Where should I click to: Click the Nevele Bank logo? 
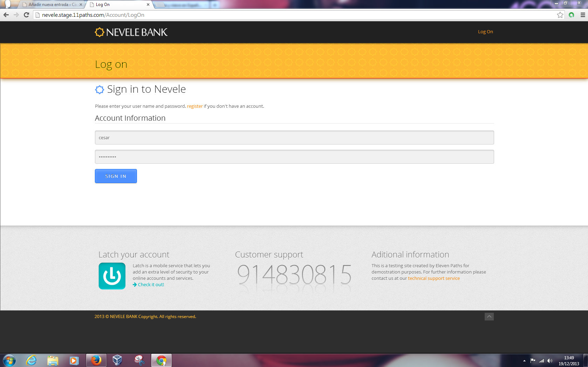click(x=131, y=32)
